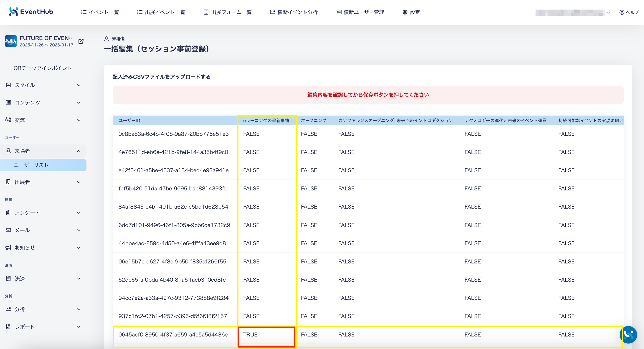Click the 設定 gear icon
Image resolution: width=644 pixels, height=349 pixels.
click(x=405, y=12)
